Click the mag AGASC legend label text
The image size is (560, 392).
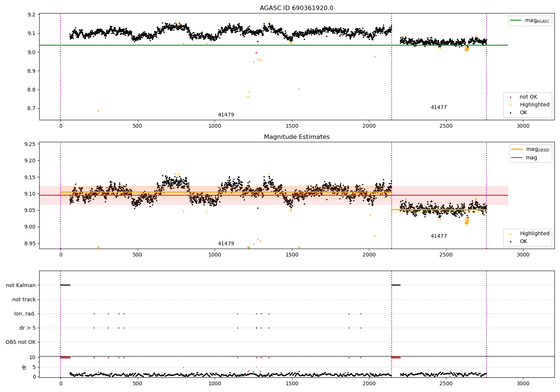(537, 21)
